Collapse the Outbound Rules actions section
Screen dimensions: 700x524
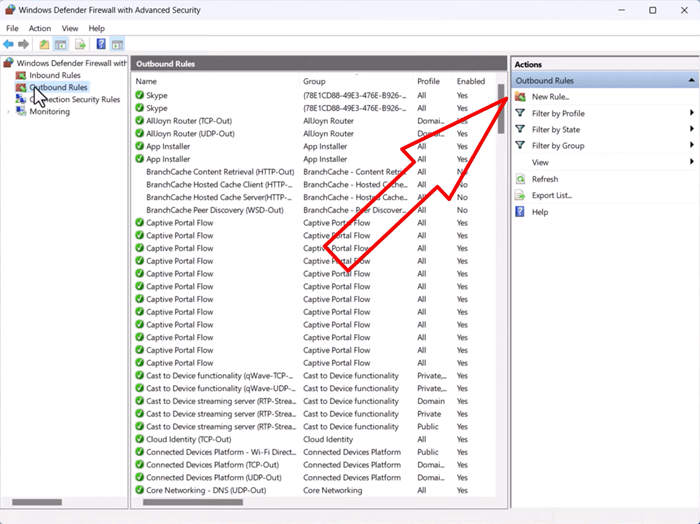point(691,80)
